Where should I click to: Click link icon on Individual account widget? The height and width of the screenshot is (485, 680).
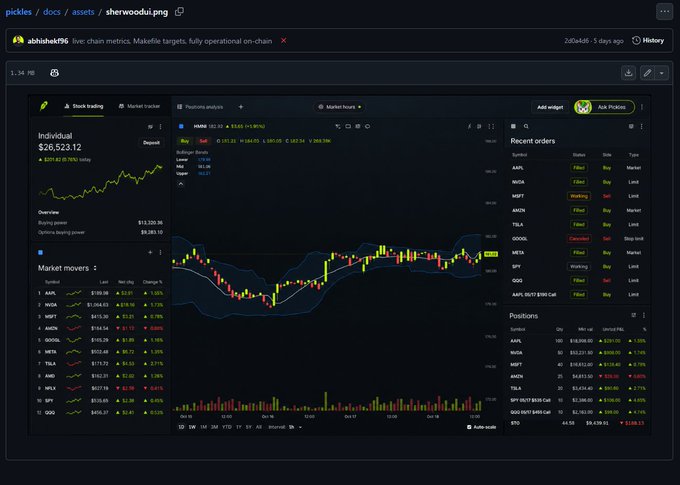[150, 127]
